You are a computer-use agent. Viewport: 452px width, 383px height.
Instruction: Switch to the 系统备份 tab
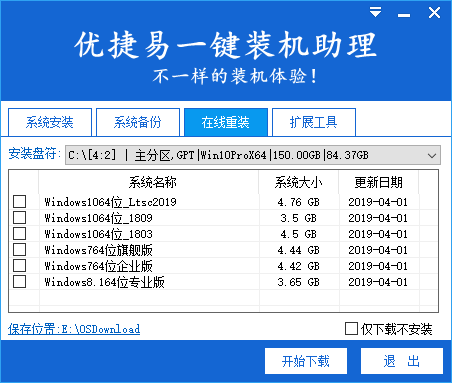click(x=138, y=122)
